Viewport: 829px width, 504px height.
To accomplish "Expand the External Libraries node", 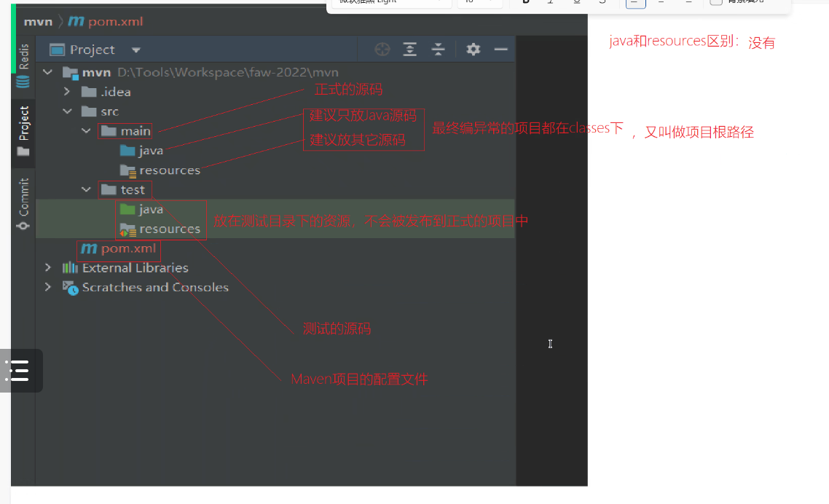I will 48,268.
